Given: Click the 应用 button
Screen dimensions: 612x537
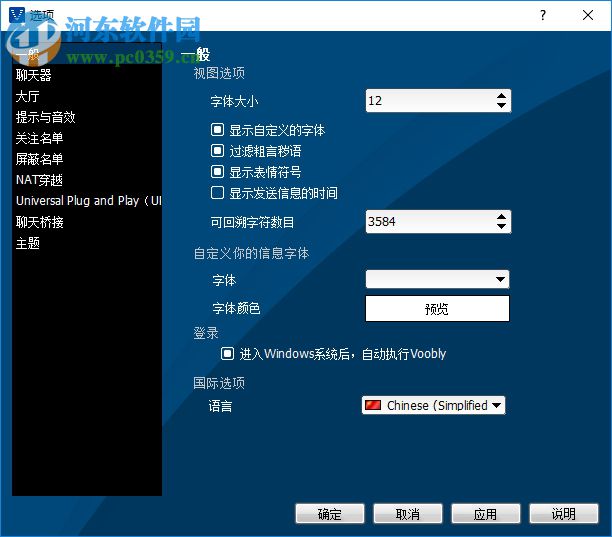Looking at the screenshot, I should [x=486, y=514].
